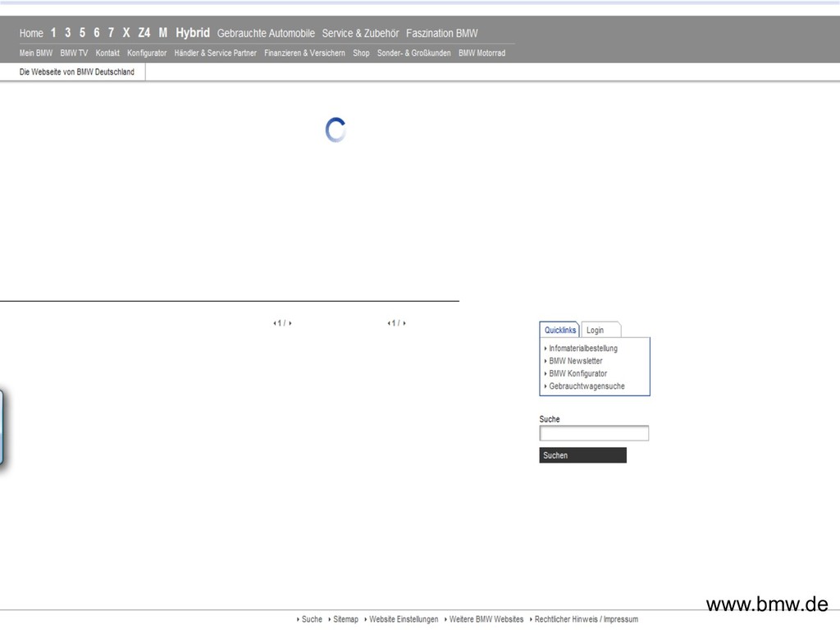Open Suche footer link
The width and height of the screenshot is (840, 630).
tap(311, 619)
